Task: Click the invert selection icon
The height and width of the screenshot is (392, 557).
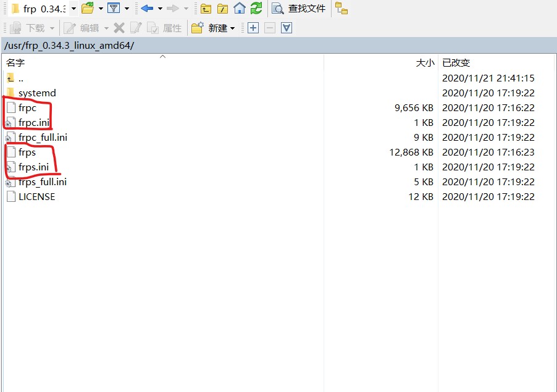Action: (287, 28)
